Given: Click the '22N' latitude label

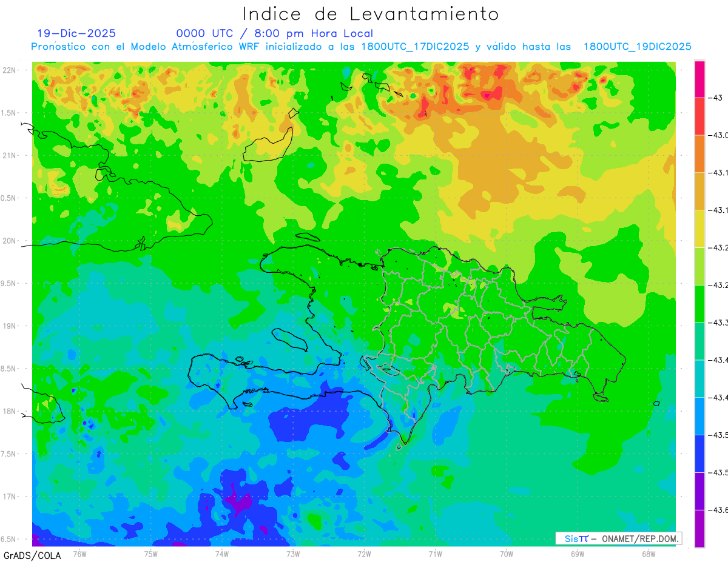Looking at the screenshot, I should point(10,70).
